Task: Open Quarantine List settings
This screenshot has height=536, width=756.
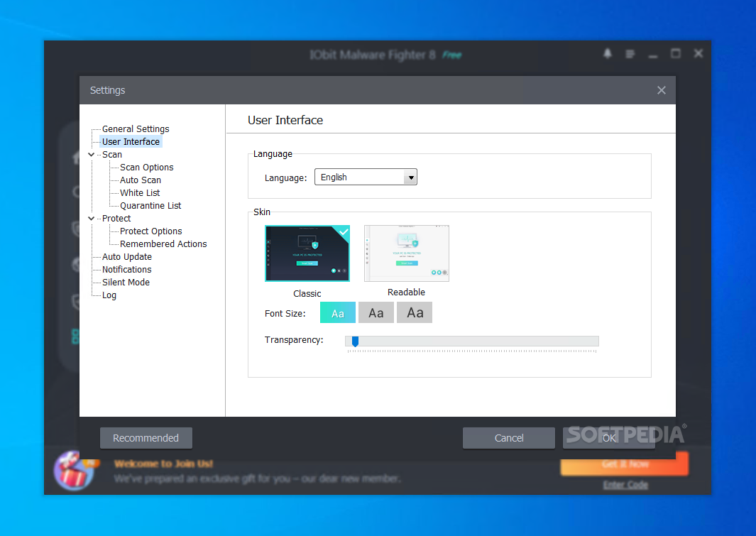Action: (150, 206)
